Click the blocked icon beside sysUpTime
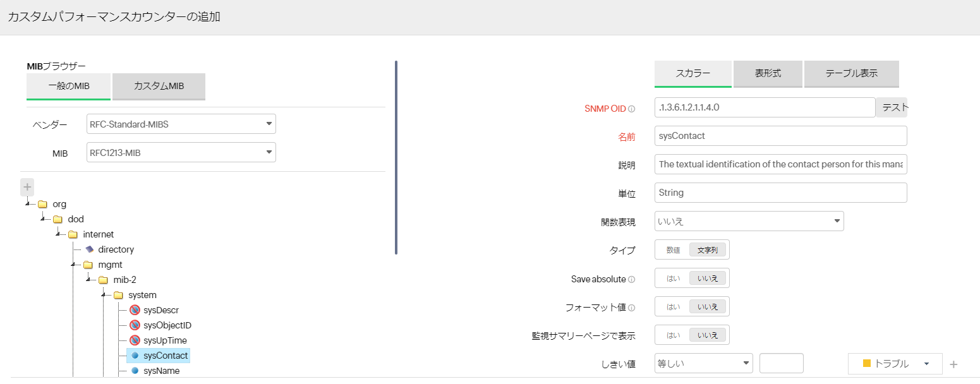Viewport: 980px width, 384px height. [135, 340]
